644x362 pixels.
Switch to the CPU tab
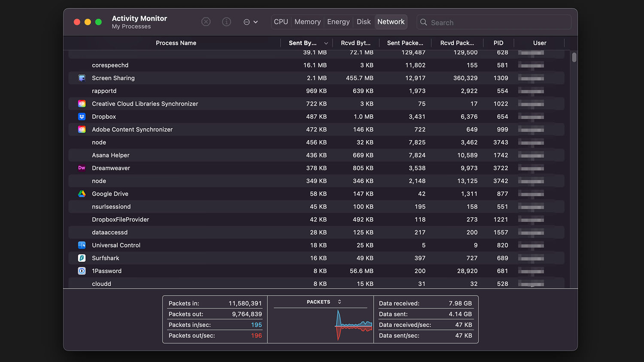(x=281, y=22)
